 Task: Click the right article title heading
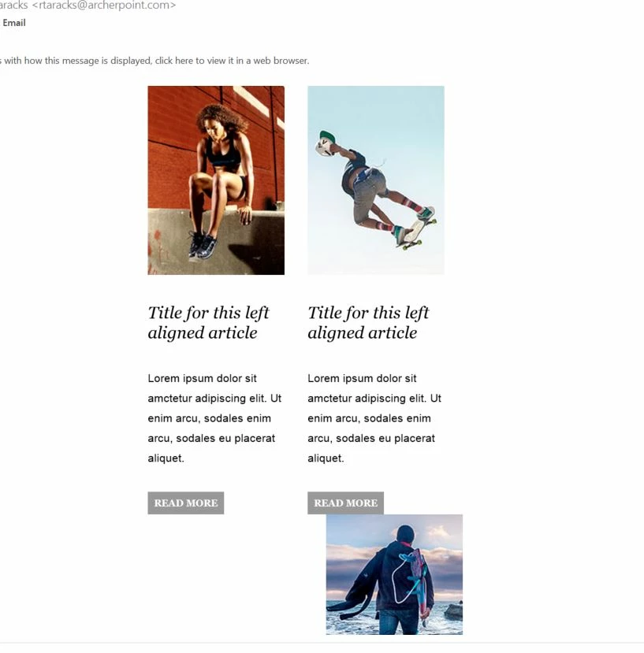368,323
